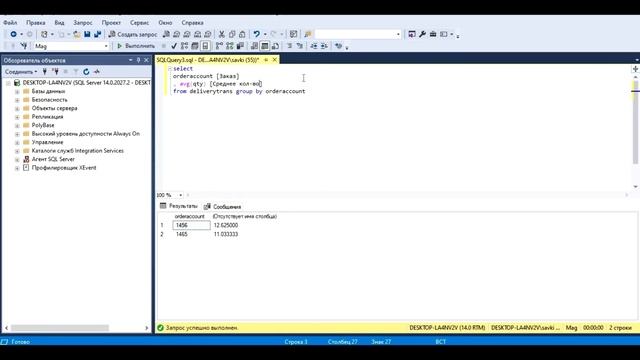Open the Вид menu
Viewport: 640px width, 360px height.
point(59,23)
